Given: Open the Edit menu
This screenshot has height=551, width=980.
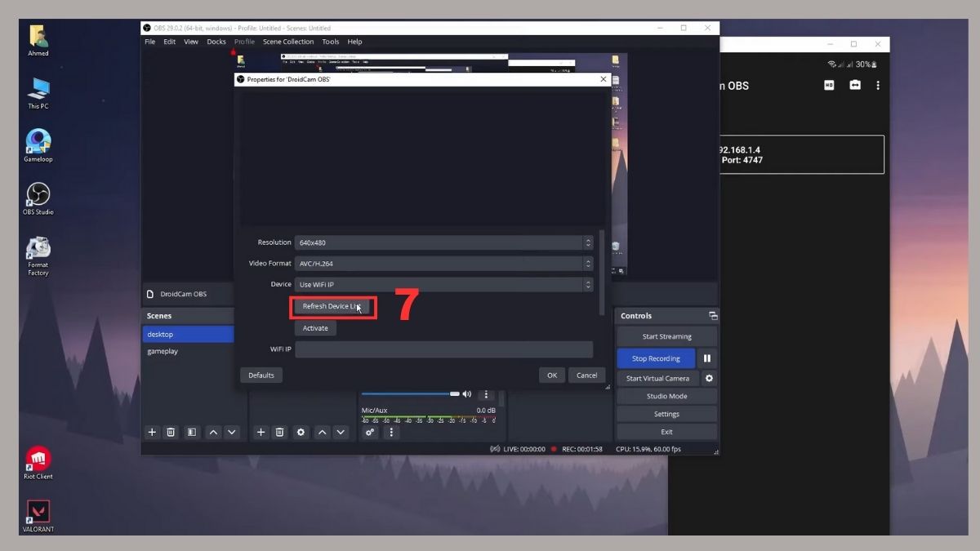Looking at the screenshot, I should point(169,42).
